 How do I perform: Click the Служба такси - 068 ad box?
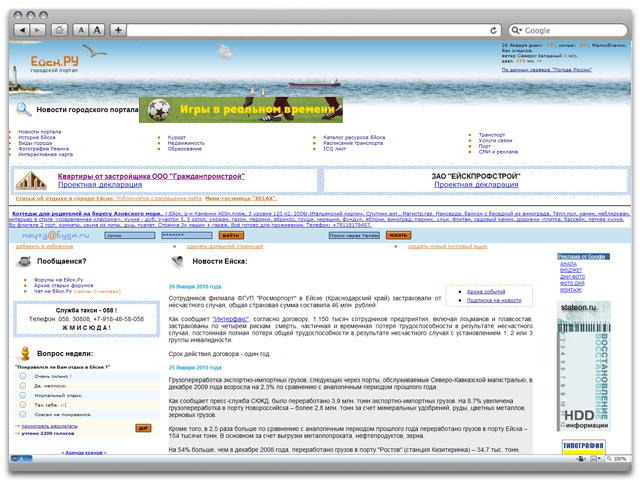[x=86, y=319]
